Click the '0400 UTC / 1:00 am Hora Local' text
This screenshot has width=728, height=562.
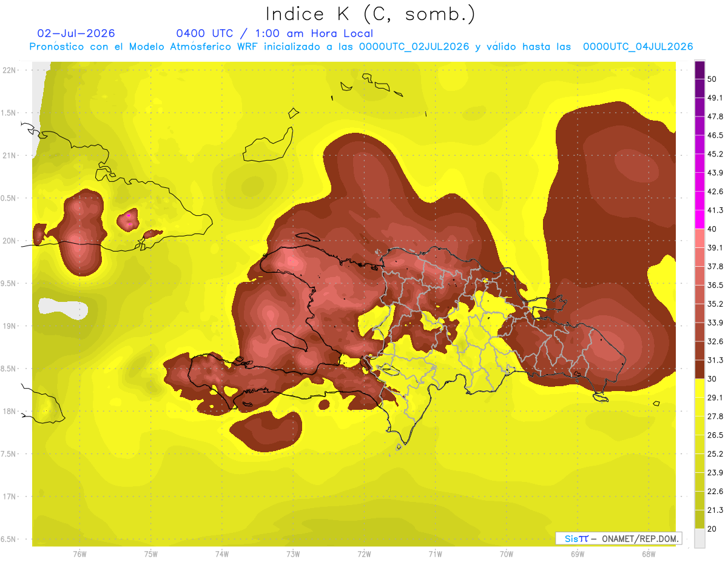point(275,33)
